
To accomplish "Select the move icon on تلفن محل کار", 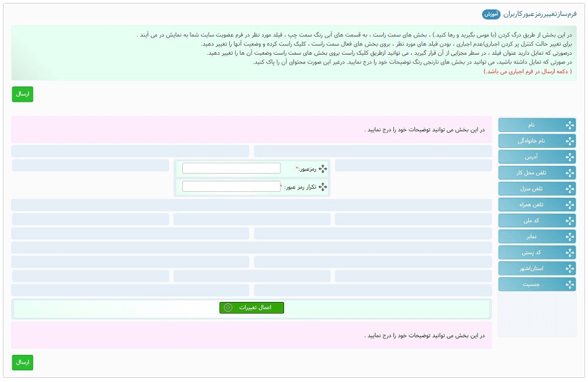I will 569,173.
